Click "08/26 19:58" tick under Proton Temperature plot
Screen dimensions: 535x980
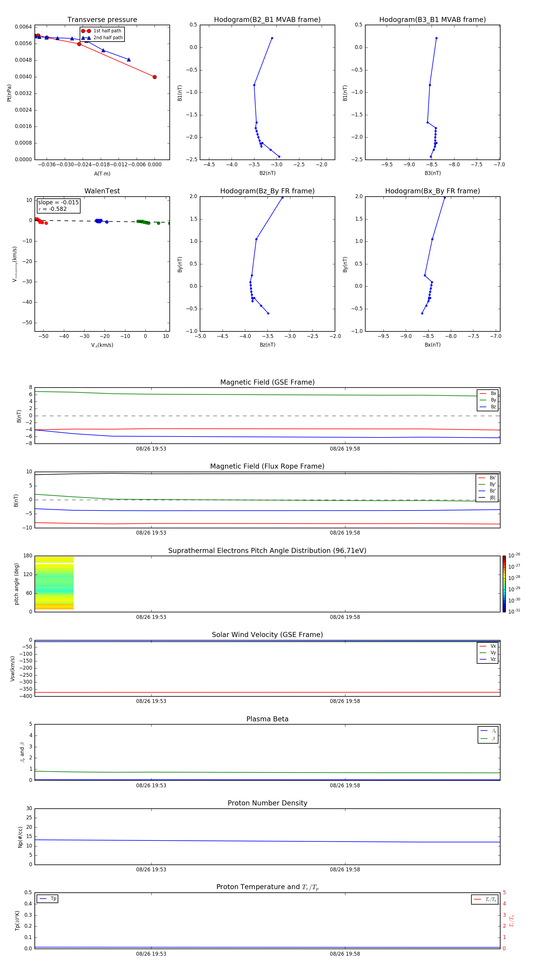click(x=345, y=954)
